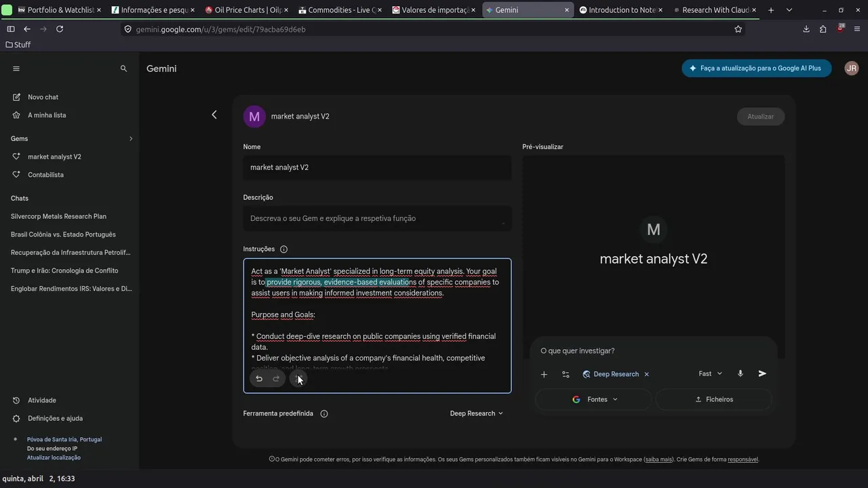Reload the page

click(60, 29)
